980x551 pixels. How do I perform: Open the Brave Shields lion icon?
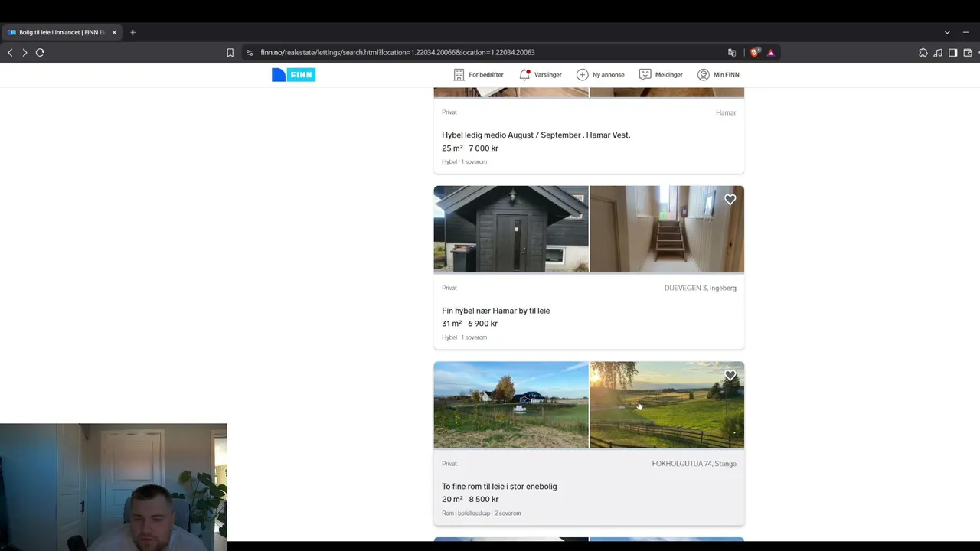point(755,52)
